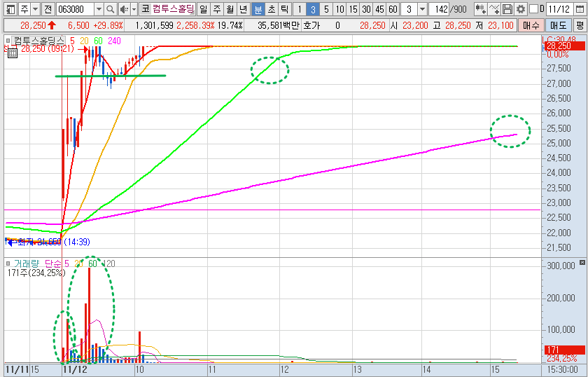The height and width of the screenshot is (377, 588).
Task: Click the change rate +29.89%
Action: pos(108,25)
